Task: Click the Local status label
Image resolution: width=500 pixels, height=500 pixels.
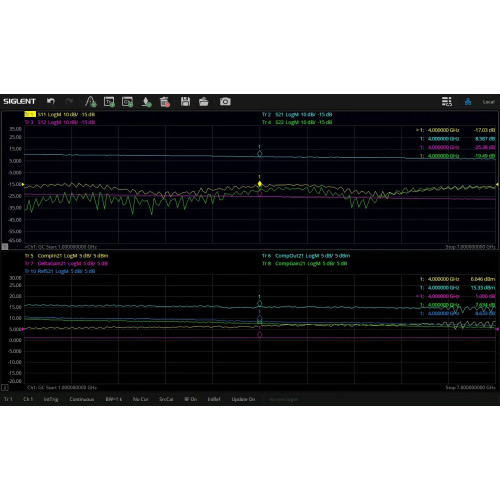Action: click(488, 102)
